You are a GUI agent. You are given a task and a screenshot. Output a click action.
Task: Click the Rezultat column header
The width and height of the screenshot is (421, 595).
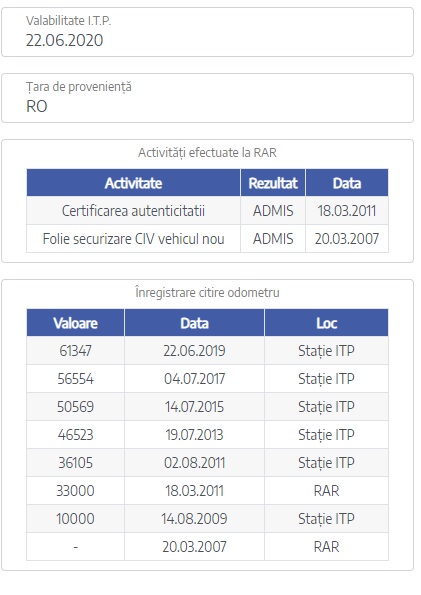[273, 183]
